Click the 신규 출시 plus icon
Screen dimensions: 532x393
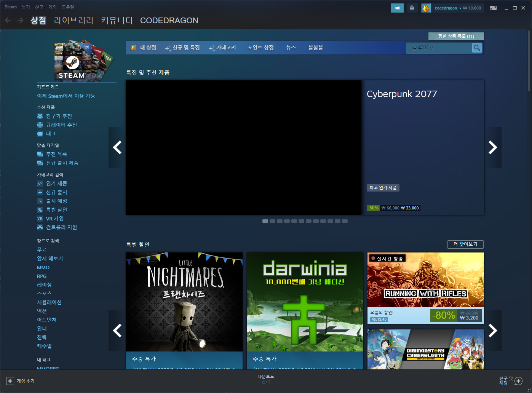pos(40,192)
